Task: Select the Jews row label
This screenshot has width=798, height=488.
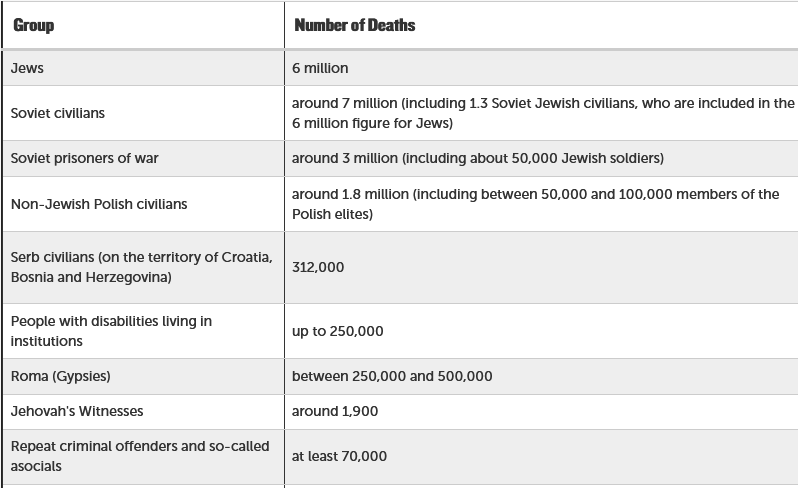Action: pyautogui.click(x=27, y=68)
